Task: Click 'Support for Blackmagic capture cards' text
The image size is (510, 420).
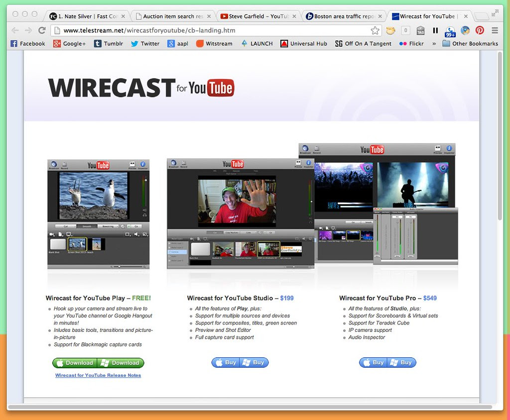Action: (x=98, y=344)
